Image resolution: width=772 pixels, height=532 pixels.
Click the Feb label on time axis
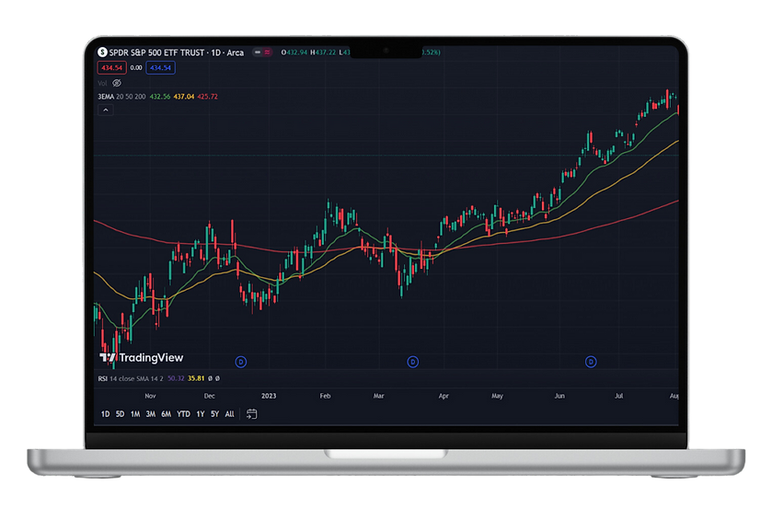pos(325,396)
